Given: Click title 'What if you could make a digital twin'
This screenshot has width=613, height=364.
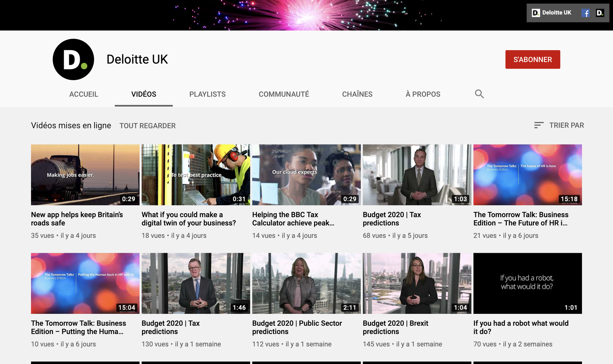Looking at the screenshot, I should [x=189, y=219].
